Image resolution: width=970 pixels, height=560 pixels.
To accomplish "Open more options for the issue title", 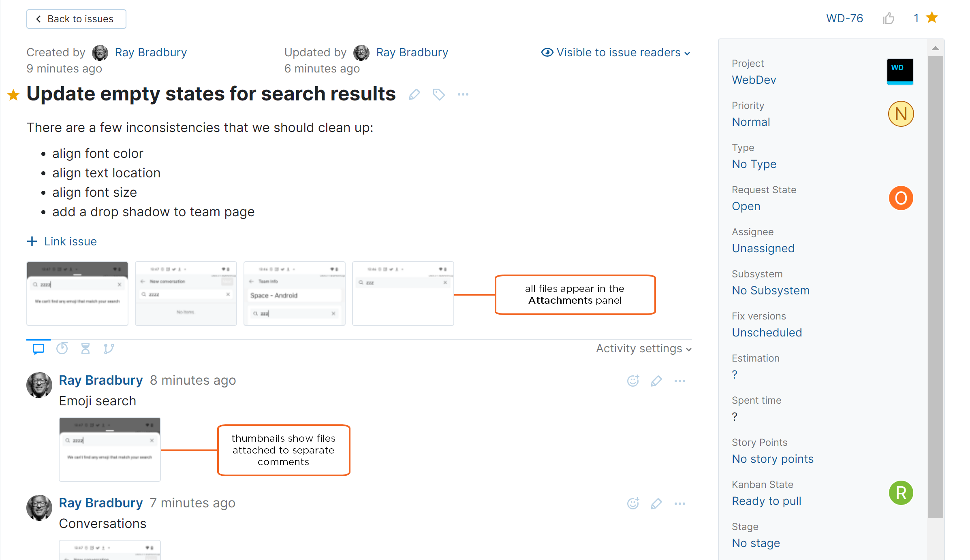I will (463, 94).
